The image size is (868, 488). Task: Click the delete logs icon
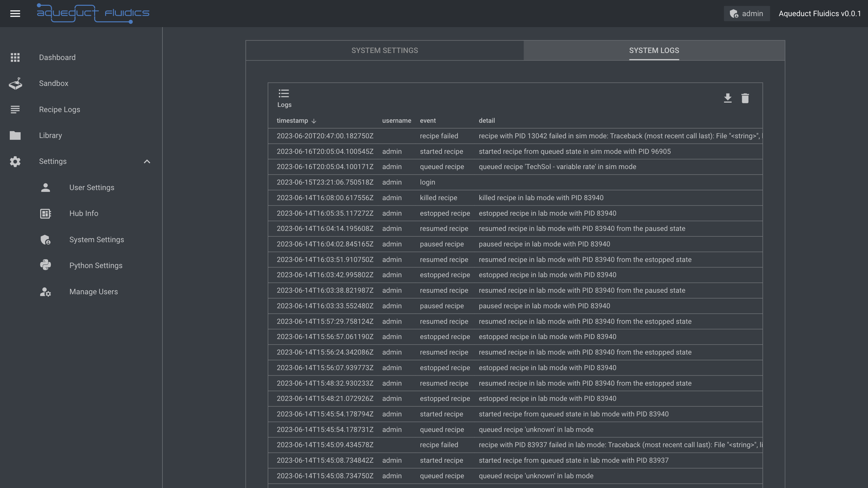745,98
